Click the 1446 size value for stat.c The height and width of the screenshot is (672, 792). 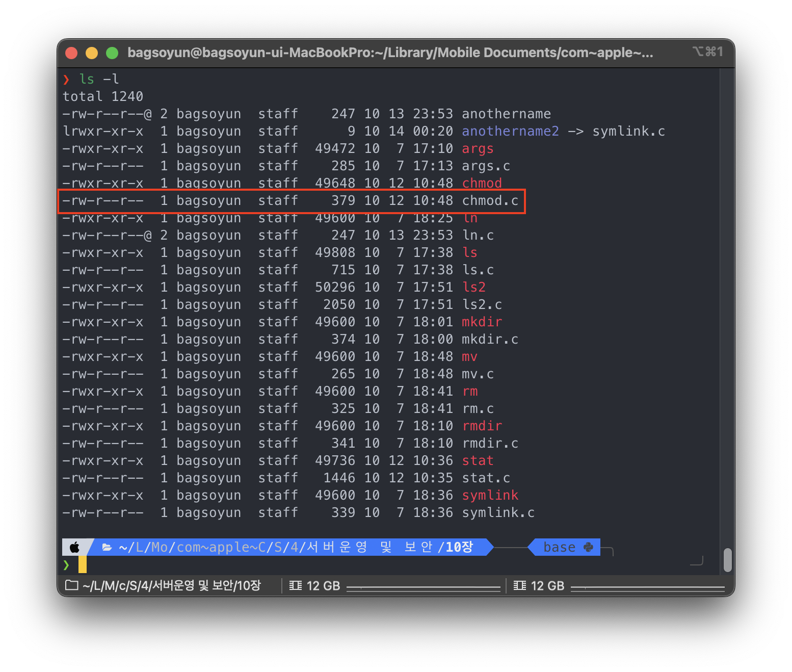[x=339, y=478]
